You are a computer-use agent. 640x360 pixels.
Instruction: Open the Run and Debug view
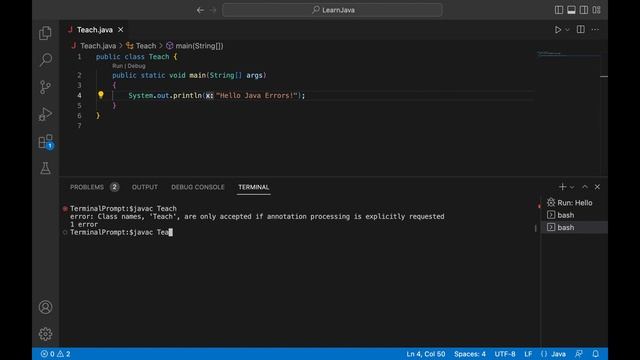[x=45, y=114]
